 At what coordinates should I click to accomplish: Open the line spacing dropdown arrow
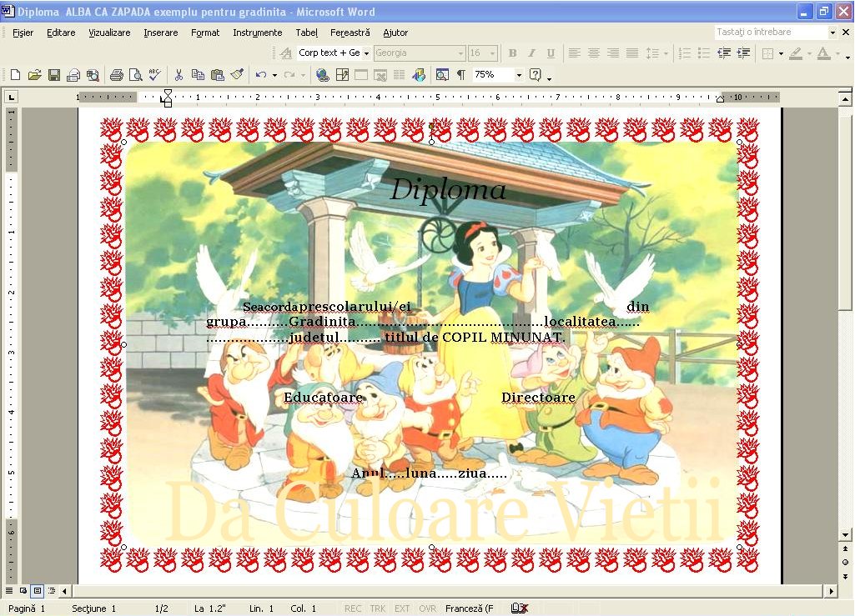pyautogui.click(x=666, y=53)
